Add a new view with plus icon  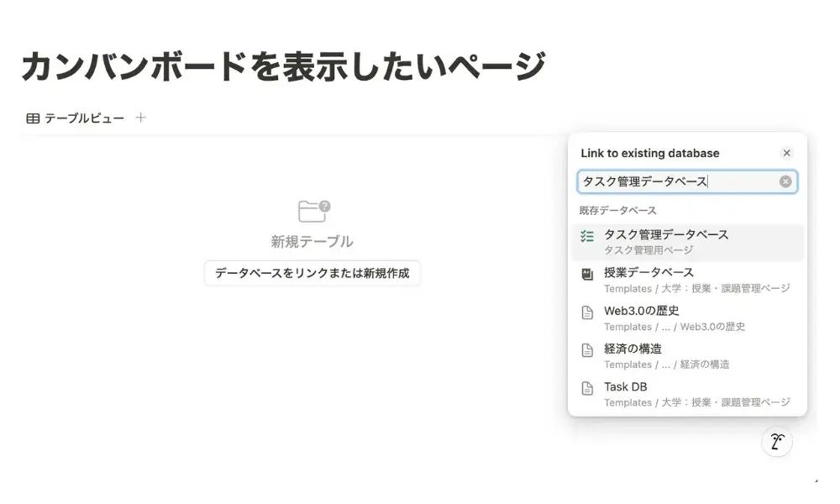(140, 118)
